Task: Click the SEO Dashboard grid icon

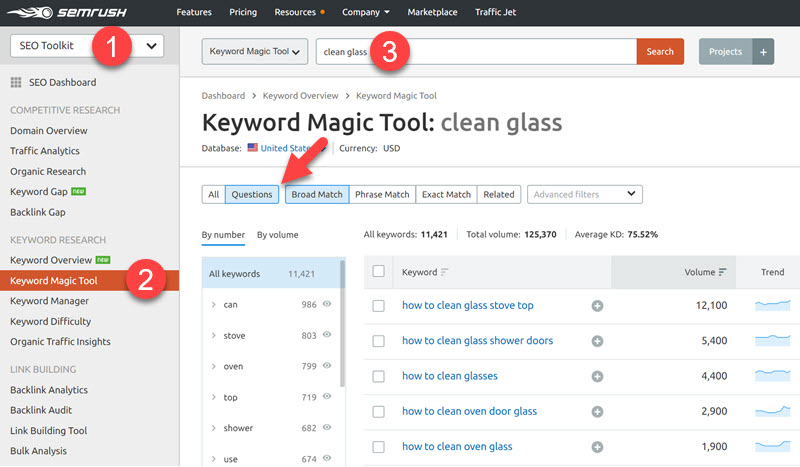Action: (16, 82)
